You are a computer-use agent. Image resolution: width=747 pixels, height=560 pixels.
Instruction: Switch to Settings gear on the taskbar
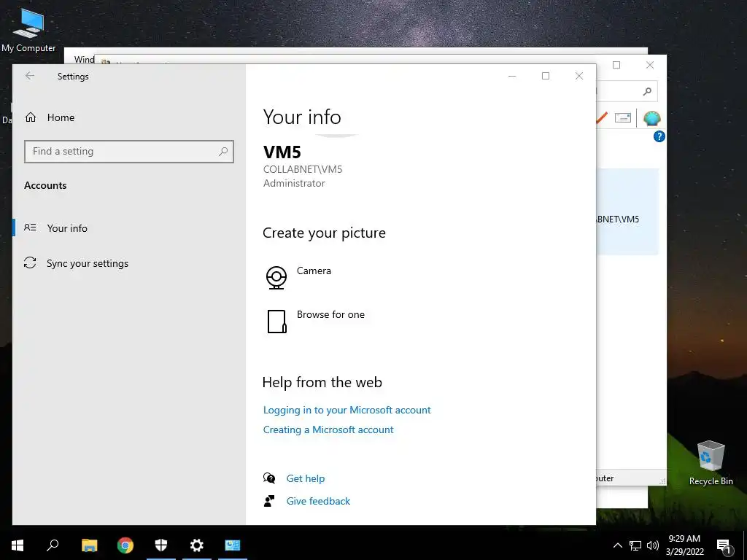[197, 545]
